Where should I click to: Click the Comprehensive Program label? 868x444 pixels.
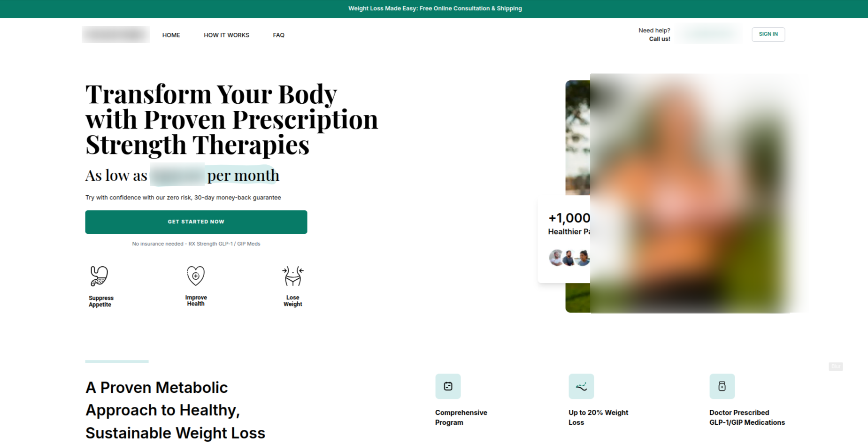pyautogui.click(x=461, y=417)
